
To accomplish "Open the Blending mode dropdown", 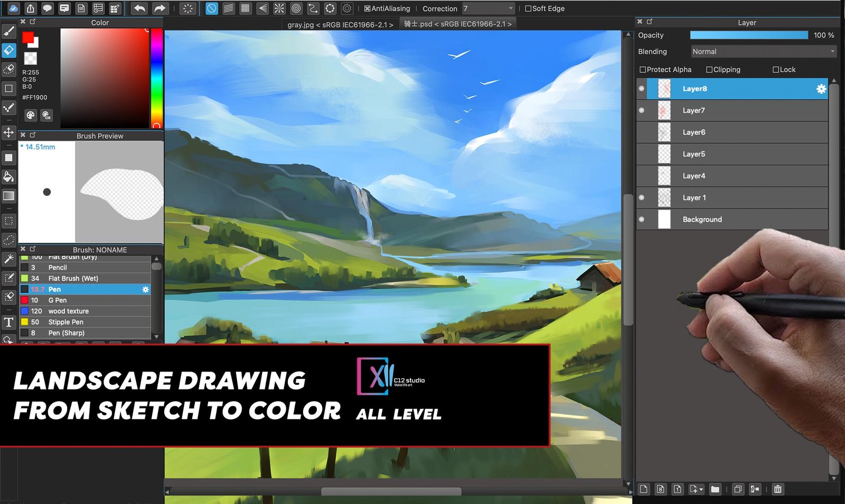I will 763,52.
